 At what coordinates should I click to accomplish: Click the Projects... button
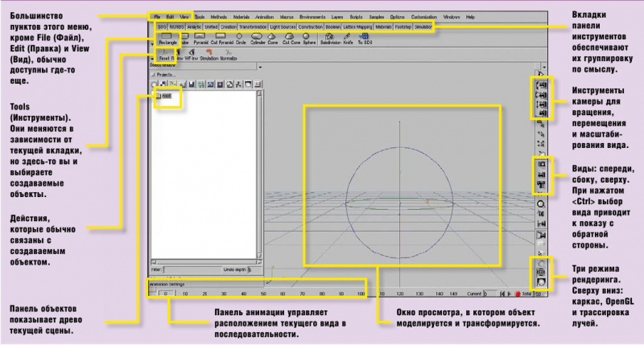click(x=164, y=75)
